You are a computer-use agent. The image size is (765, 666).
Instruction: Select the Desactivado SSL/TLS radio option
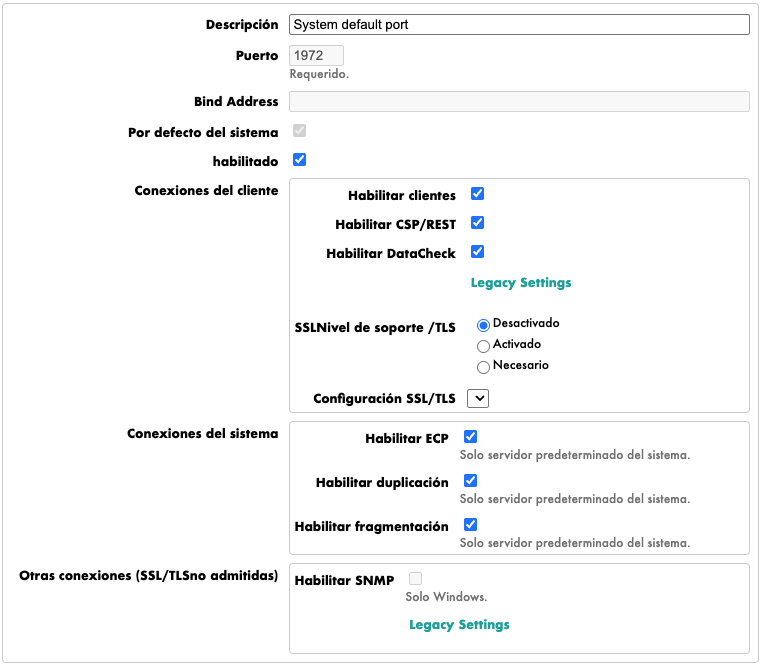[x=483, y=325]
